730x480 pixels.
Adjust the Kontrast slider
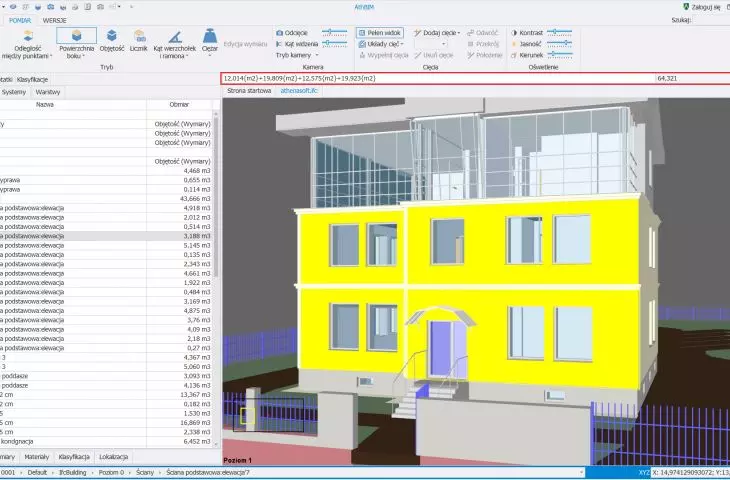coord(559,32)
